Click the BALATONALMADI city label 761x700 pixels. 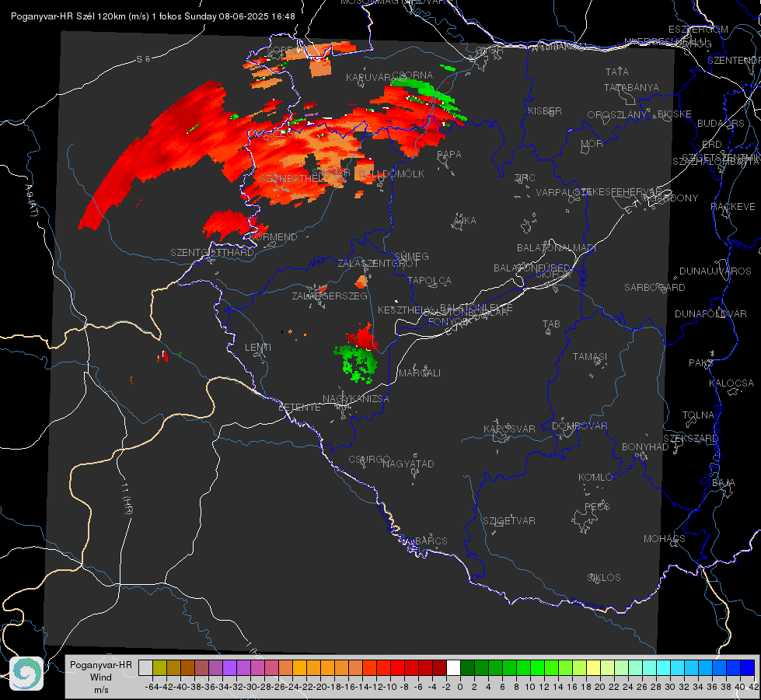pyautogui.click(x=557, y=248)
